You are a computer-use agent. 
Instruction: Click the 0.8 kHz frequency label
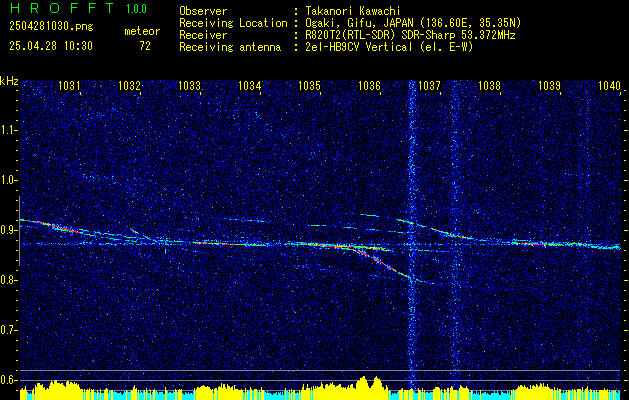pyautogui.click(x=9, y=280)
